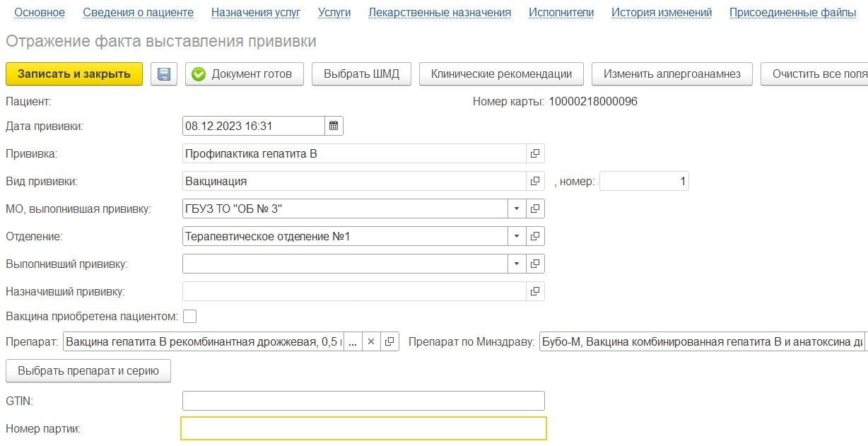This screenshot has width=868, height=446.
Task: Click into the GTIN input field
Action: (363, 401)
